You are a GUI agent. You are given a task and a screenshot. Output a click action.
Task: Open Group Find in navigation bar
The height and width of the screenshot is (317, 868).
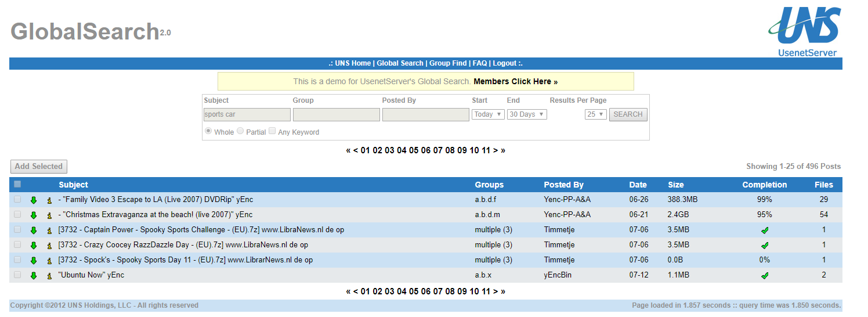tap(448, 63)
